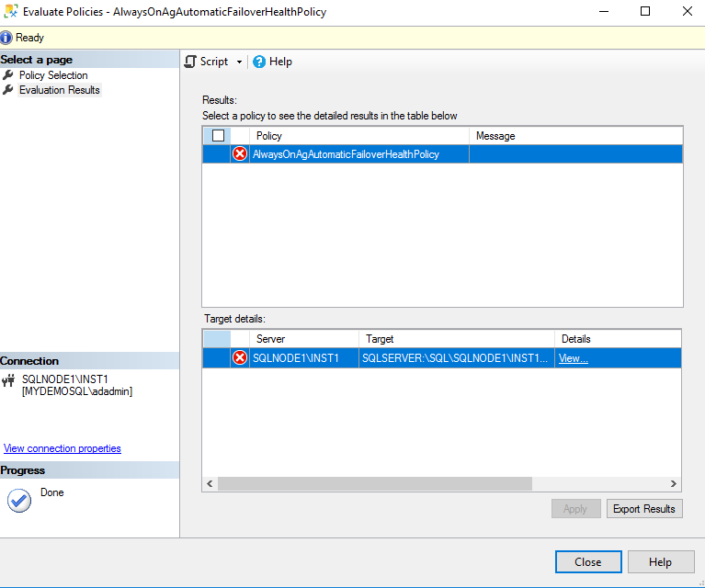Click the Details column header
The height and width of the screenshot is (588, 705).
click(x=618, y=339)
